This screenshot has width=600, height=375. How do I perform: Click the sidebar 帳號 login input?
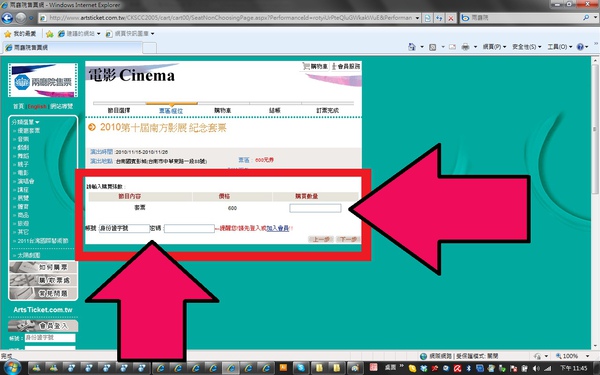50,338
